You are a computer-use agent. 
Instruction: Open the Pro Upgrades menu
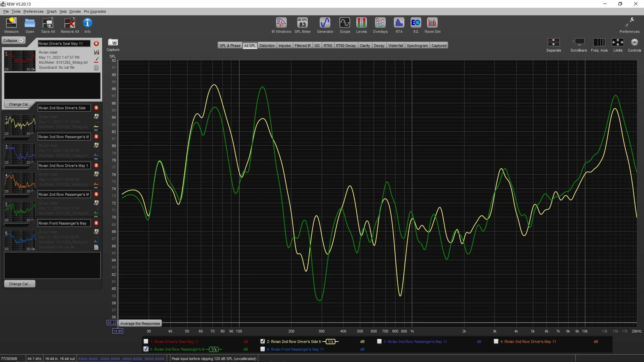pyautogui.click(x=95, y=12)
